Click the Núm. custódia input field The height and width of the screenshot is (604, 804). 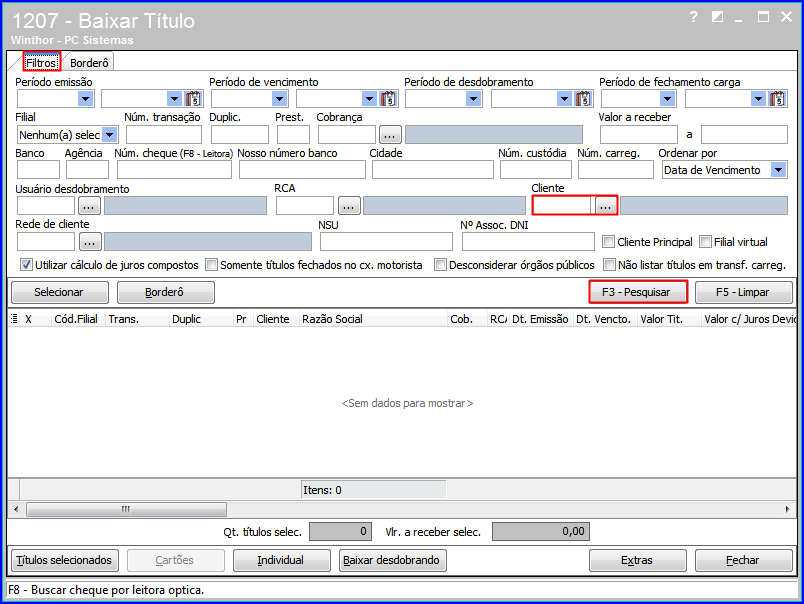click(535, 170)
